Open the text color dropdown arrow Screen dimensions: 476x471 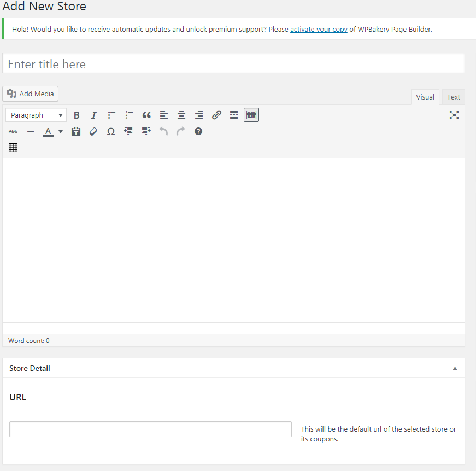click(x=61, y=132)
